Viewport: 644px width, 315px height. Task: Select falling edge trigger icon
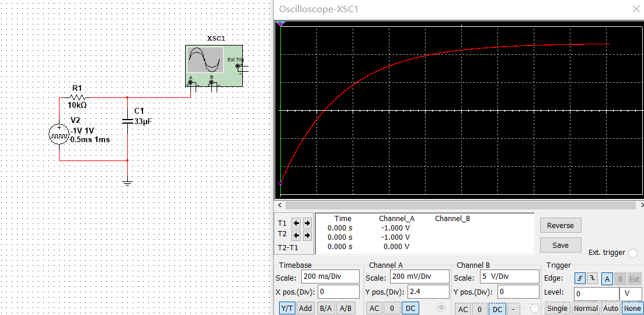point(592,279)
